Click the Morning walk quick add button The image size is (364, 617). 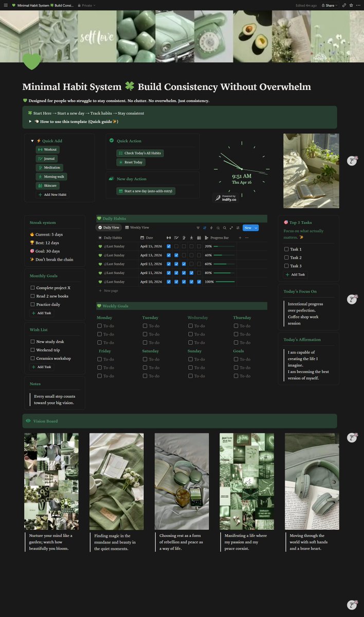click(x=51, y=177)
